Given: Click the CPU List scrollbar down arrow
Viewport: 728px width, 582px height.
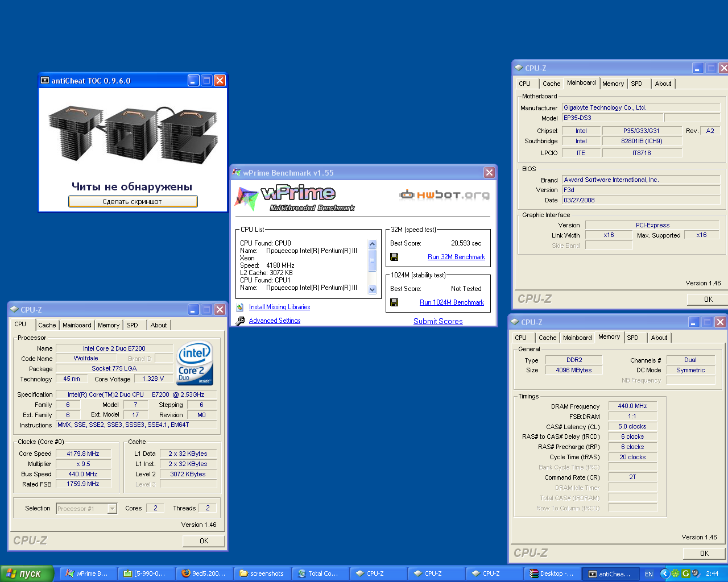Looking at the screenshot, I should (373, 289).
